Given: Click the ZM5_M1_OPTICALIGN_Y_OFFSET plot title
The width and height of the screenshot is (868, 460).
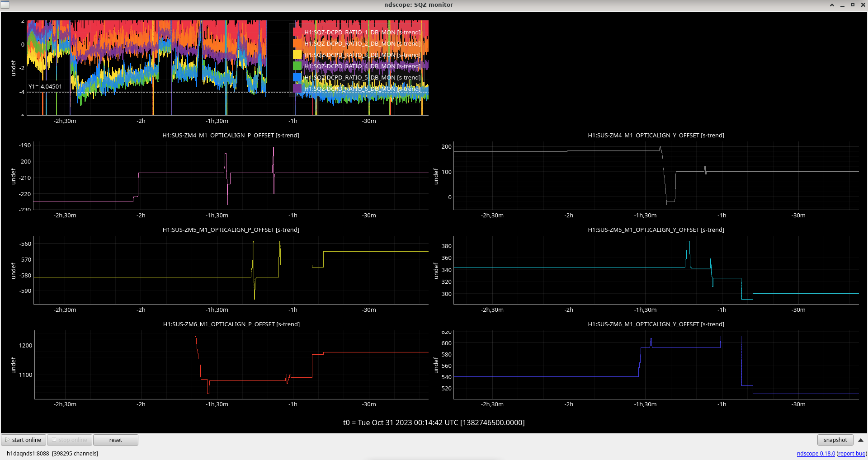Looking at the screenshot, I should [x=656, y=230].
